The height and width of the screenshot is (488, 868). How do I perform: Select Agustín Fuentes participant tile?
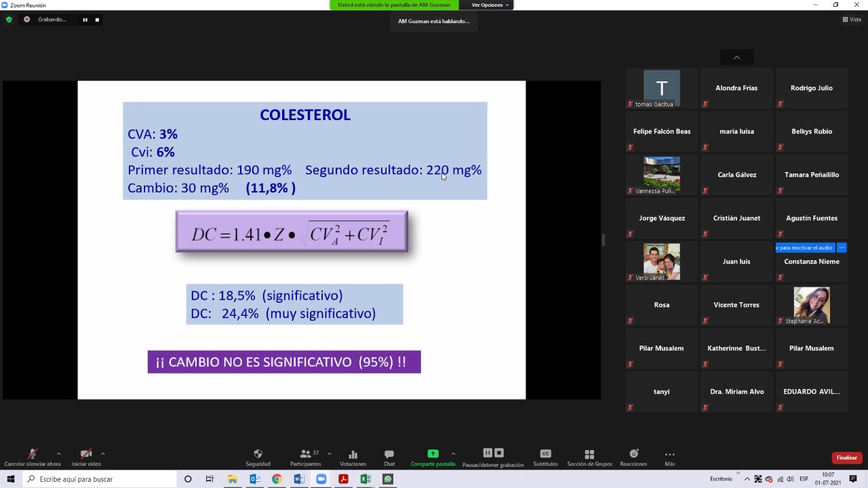tap(812, 218)
